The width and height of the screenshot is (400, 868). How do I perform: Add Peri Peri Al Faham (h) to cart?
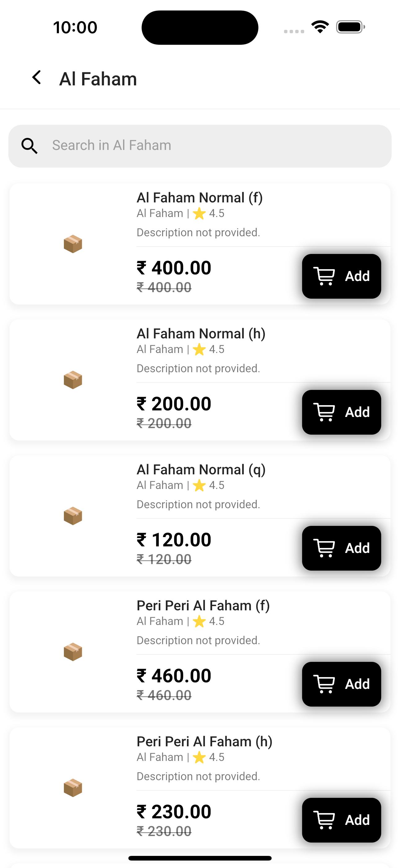tap(341, 820)
